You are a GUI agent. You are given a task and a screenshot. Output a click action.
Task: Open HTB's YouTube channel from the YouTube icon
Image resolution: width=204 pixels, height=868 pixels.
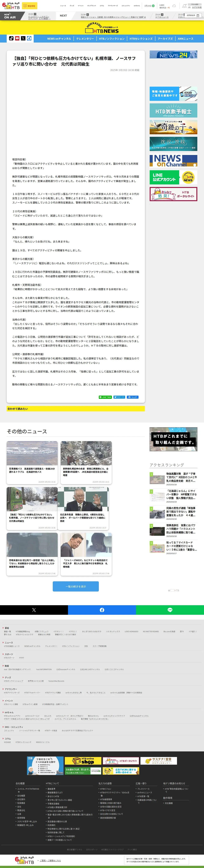click(17, 38)
